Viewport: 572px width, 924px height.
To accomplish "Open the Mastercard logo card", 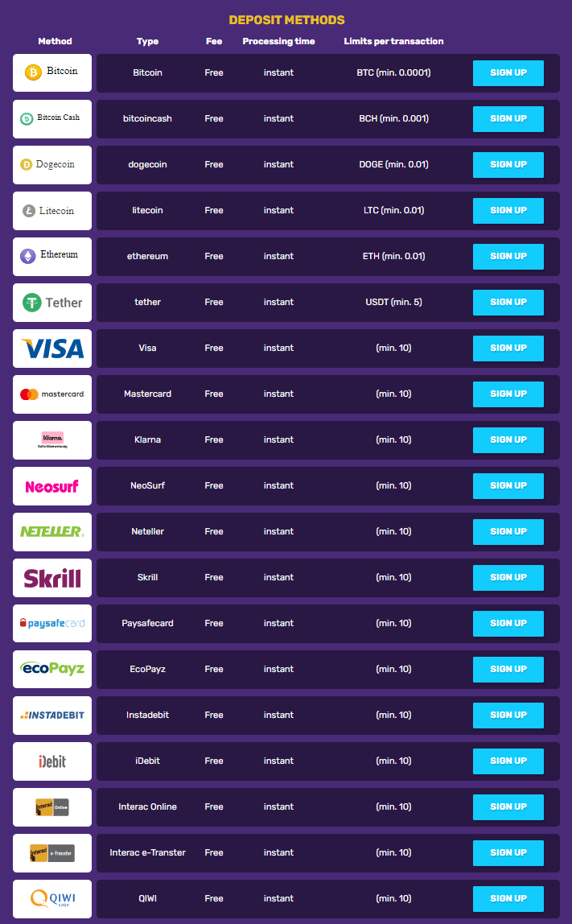I will tap(52, 394).
